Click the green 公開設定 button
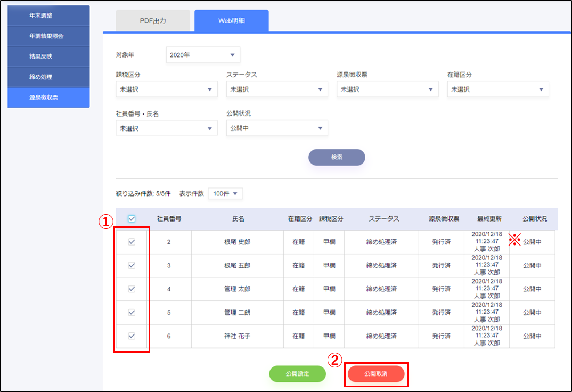Screen dimensions: 572x392 point(297,374)
